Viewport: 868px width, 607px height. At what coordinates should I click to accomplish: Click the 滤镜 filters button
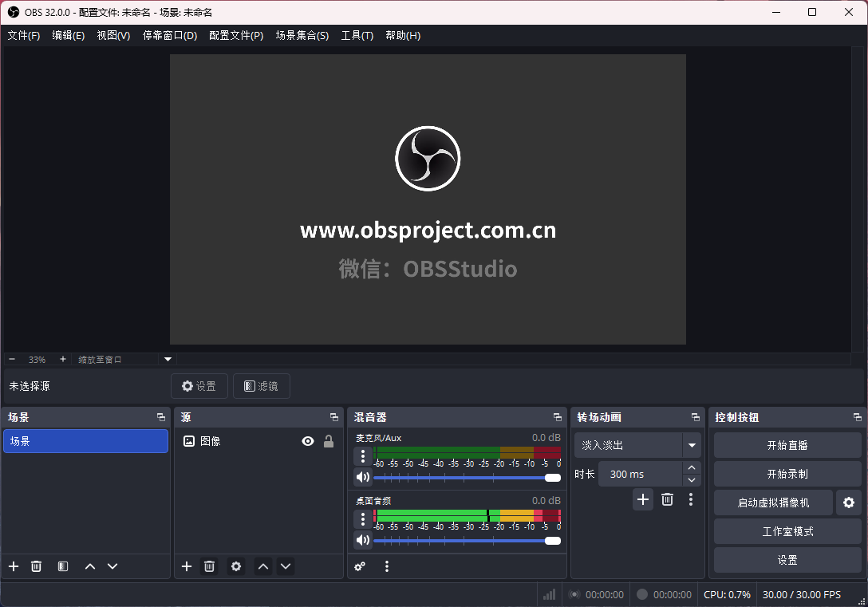pos(262,386)
